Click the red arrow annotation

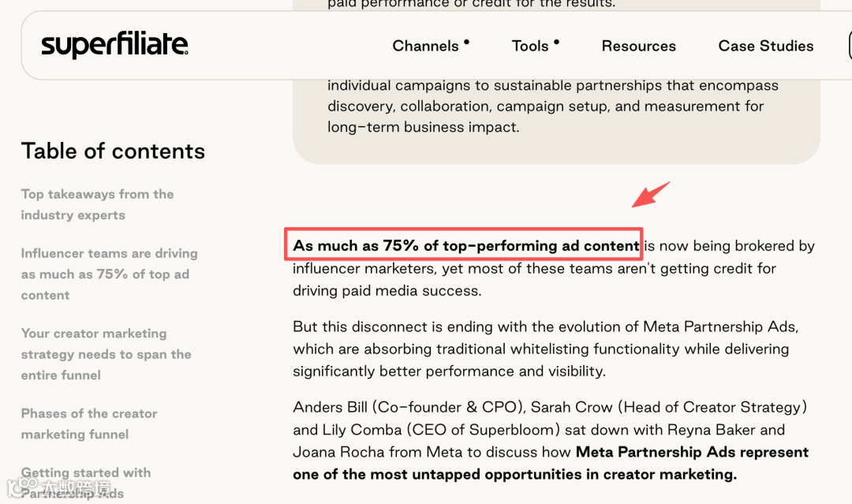[651, 195]
